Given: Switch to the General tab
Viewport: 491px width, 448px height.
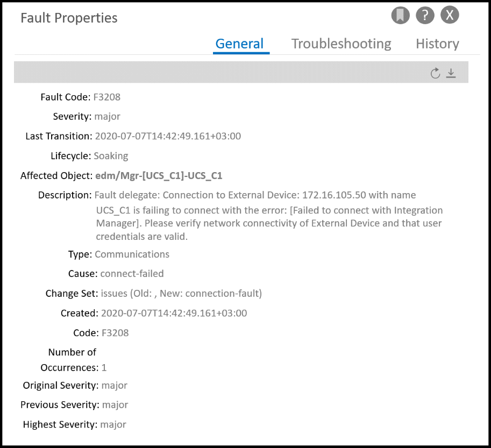Looking at the screenshot, I should click(239, 44).
